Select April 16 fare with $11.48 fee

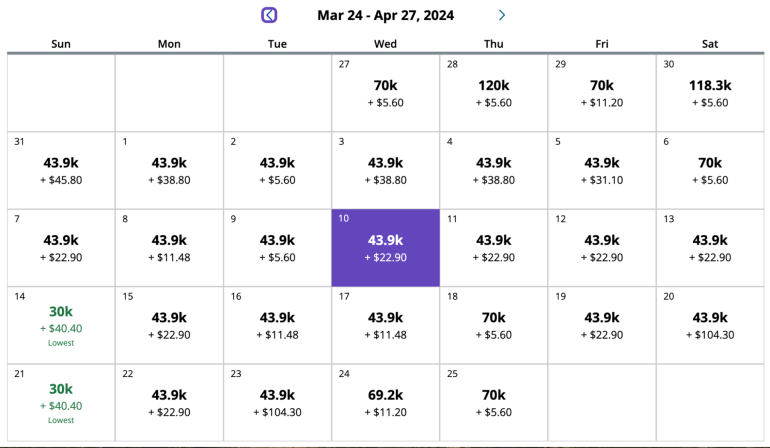pyautogui.click(x=277, y=326)
